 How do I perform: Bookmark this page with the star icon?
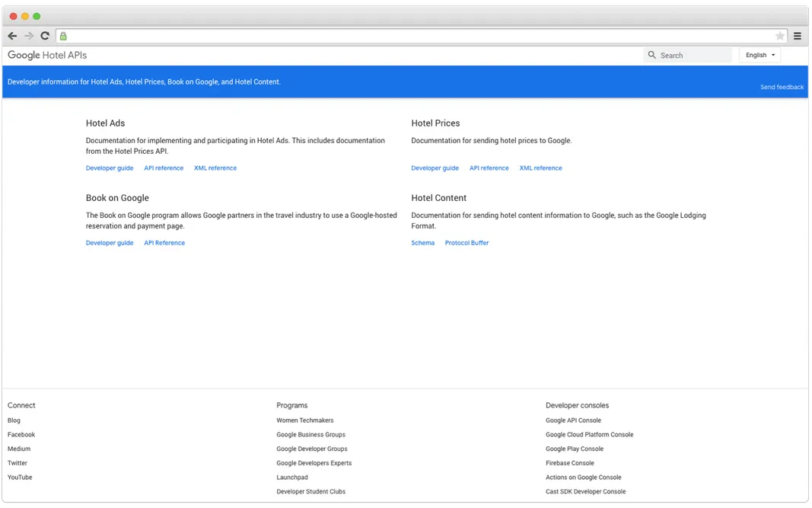(x=779, y=36)
